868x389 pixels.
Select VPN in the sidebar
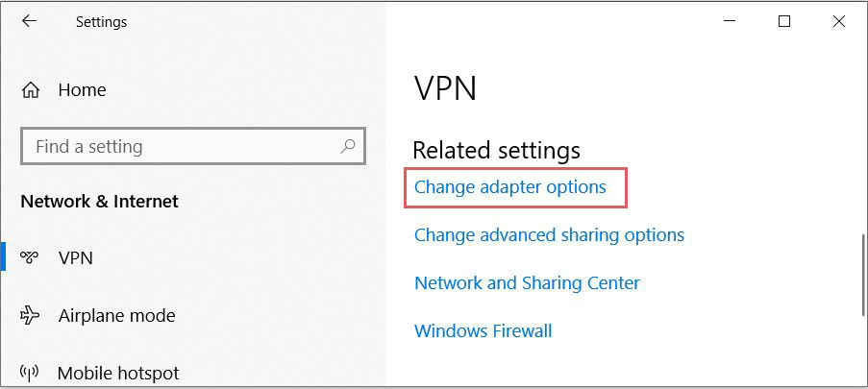75,257
